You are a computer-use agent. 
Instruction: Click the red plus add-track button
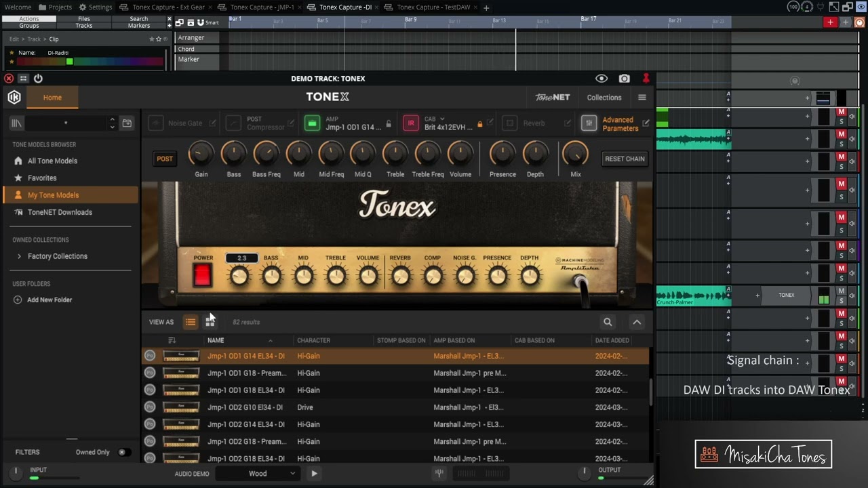point(831,22)
